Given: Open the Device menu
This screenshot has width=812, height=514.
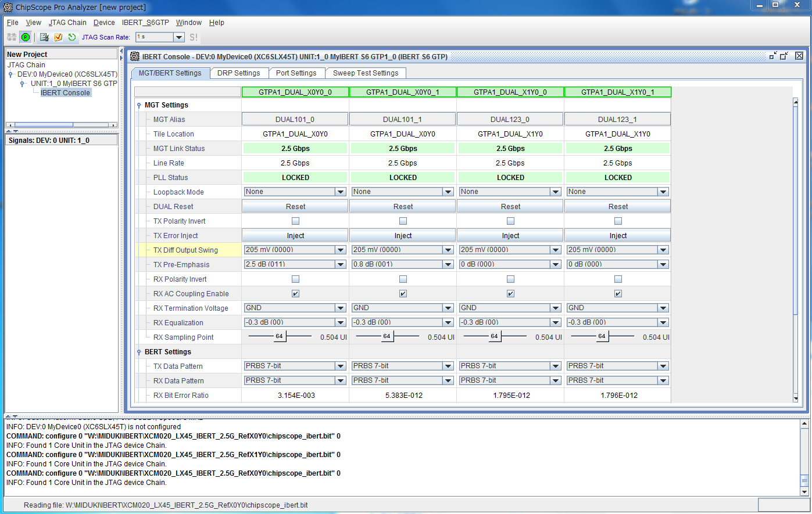Looking at the screenshot, I should tap(104, 23).
